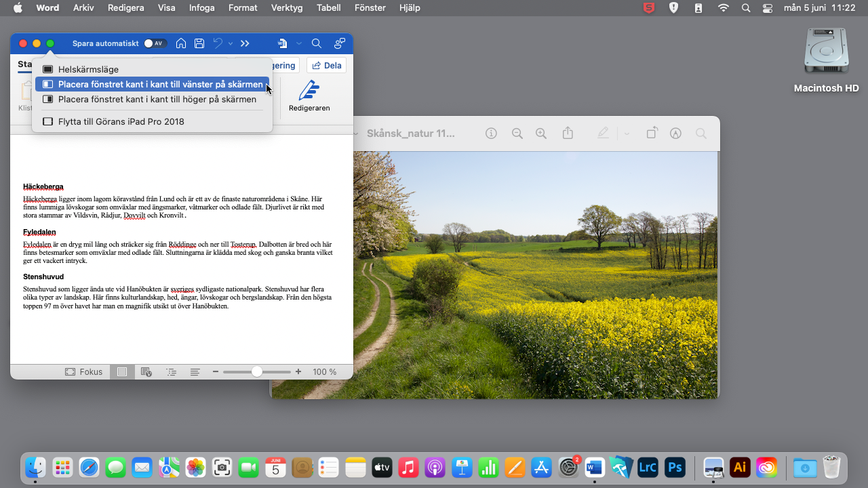Click the search magnifier in Word's title bar
The width and height of the screenshot is (868, 488).
317,43
